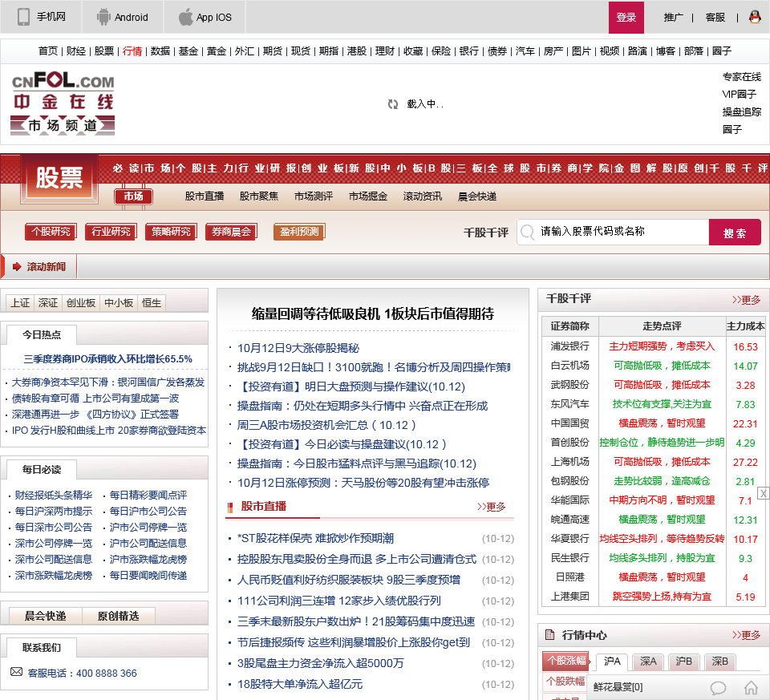Select the 市场 tab under 股票
Screen dimensions: 770x700
click(x=134, y=196)
